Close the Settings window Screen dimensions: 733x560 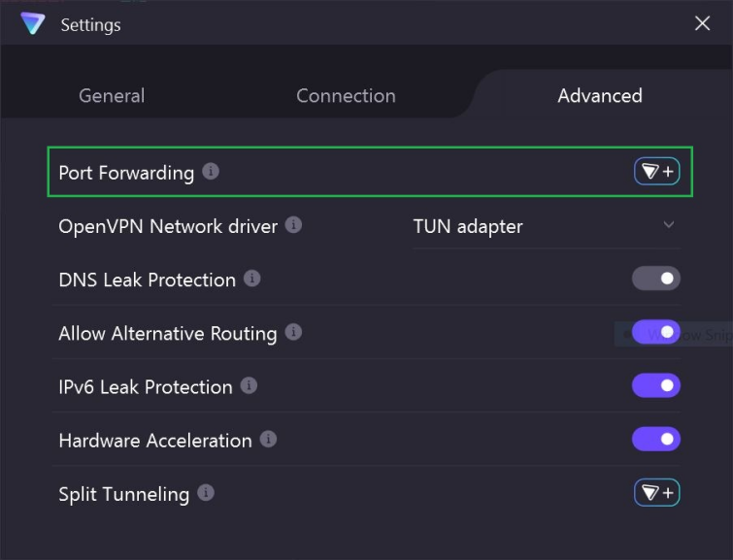(x=703, y=23)
